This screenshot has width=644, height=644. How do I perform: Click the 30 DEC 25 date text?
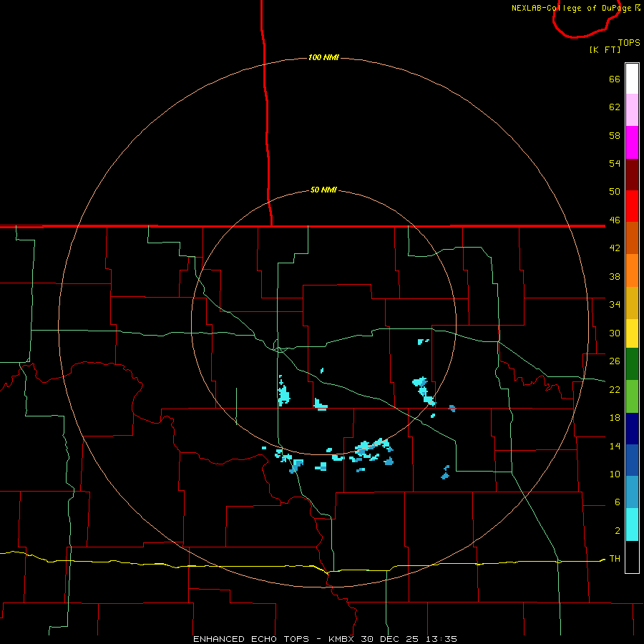[389, 639]
